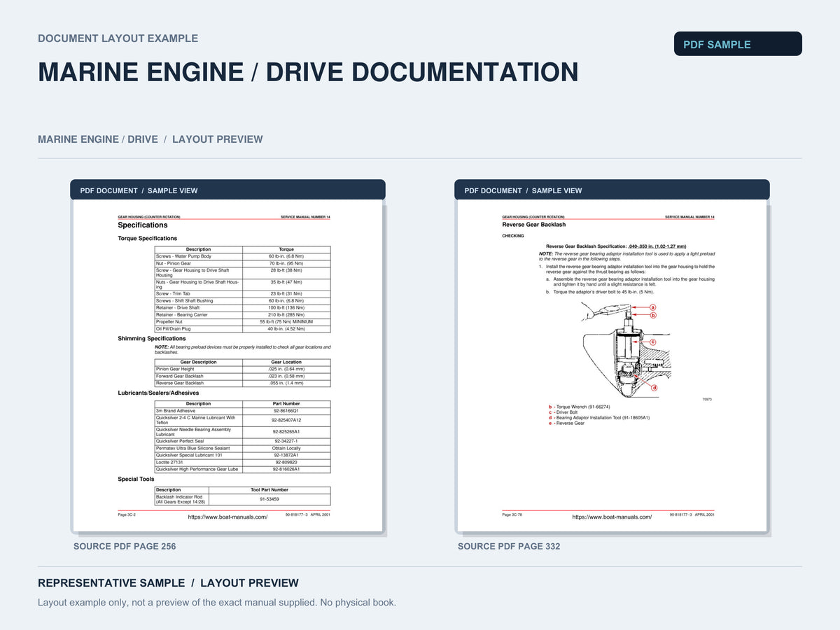
Task: Click the 'Gear Location' column header
Action: [286, 362]
